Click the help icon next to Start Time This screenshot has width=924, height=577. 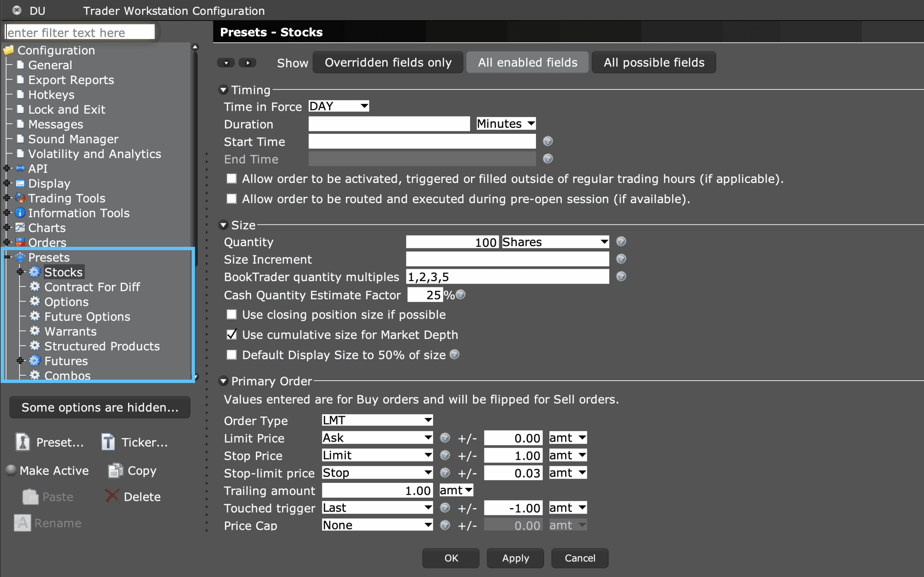[548, 141]
